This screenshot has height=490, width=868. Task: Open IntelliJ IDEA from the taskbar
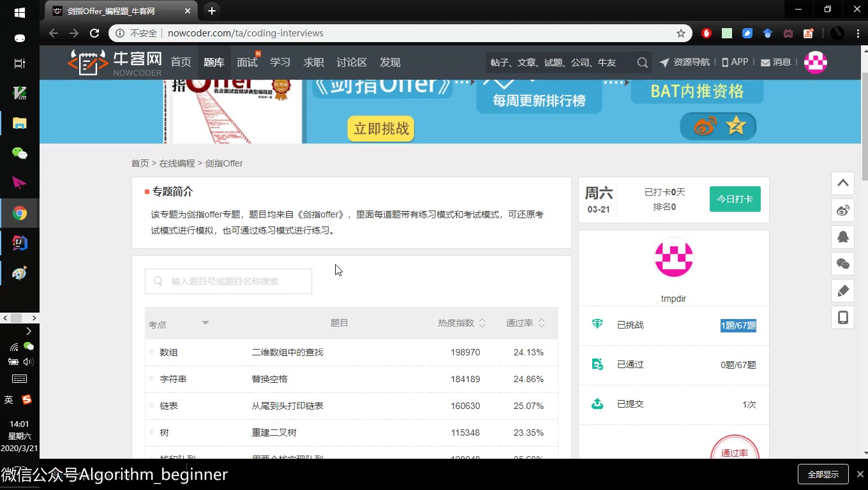[x=19, y=243]
